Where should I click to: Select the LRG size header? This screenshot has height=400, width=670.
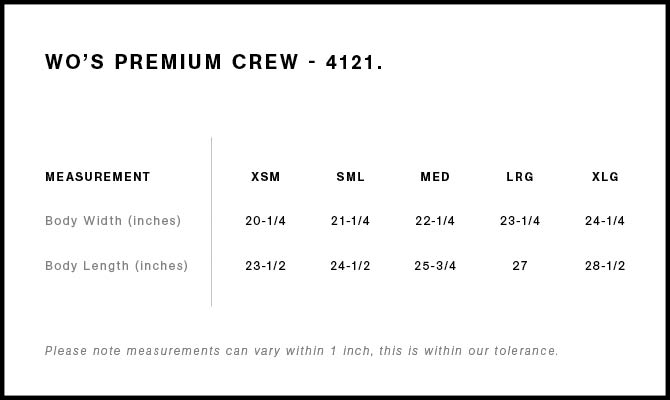[x=520, y=177]
